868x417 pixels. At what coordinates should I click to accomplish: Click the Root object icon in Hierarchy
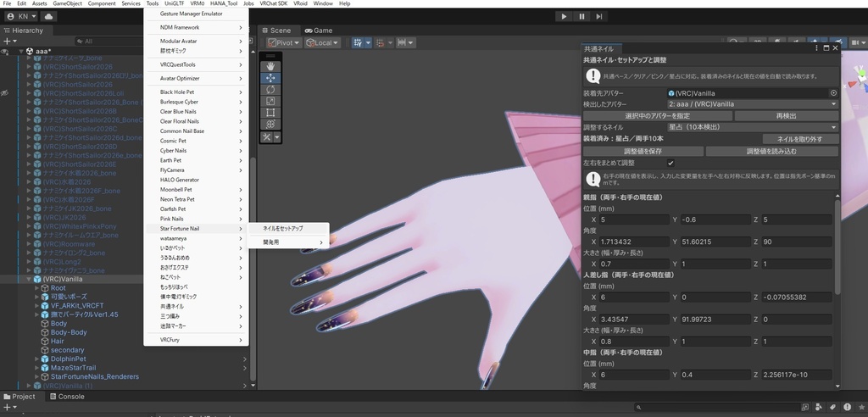coord(46,288)
